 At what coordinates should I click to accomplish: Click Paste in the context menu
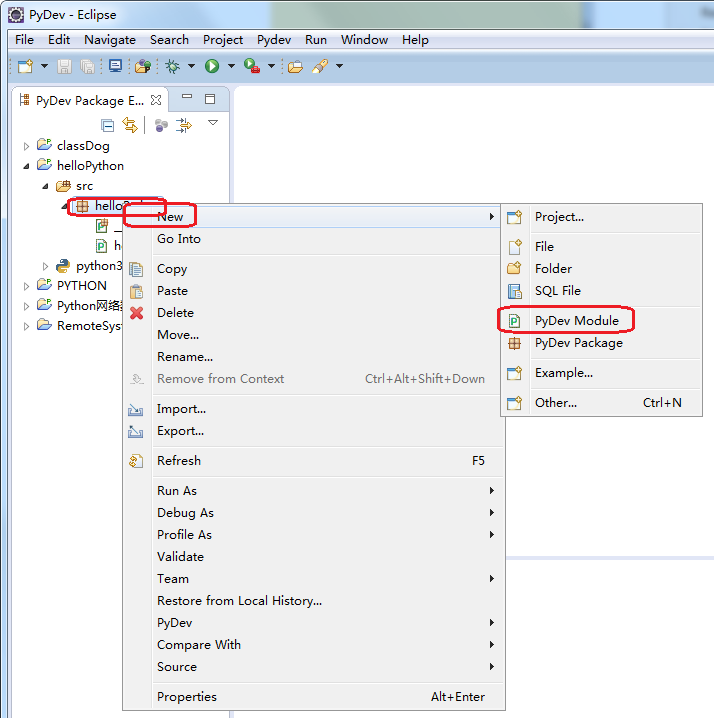[x=314, y=291]
